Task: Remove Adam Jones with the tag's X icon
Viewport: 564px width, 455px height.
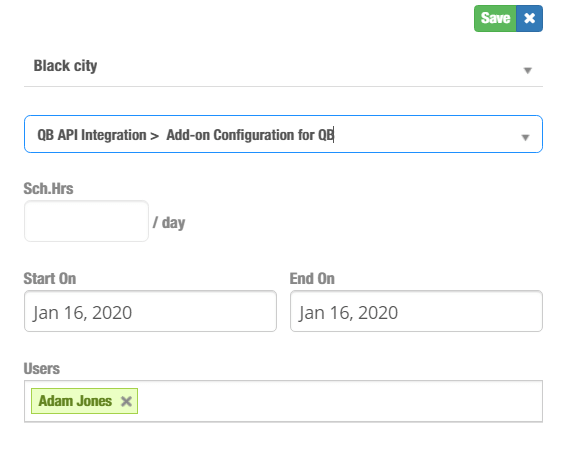Action: point(126,401)
